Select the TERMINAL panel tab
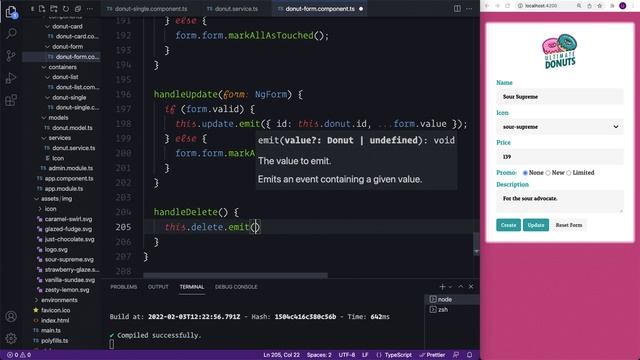Image resolution: width=640 pixels, height=360 pixels. click(x=191, y=287)
